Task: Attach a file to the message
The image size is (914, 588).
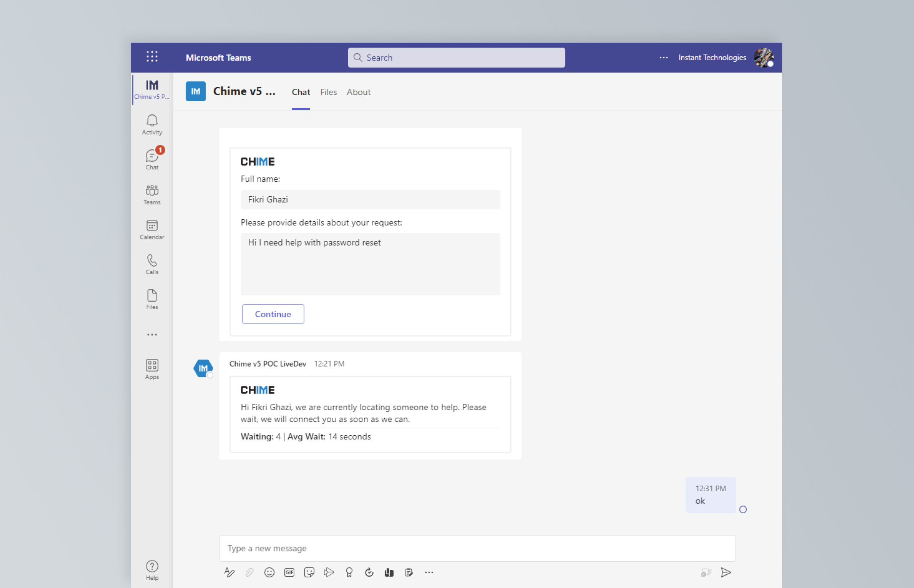Action: coord(249,572)
